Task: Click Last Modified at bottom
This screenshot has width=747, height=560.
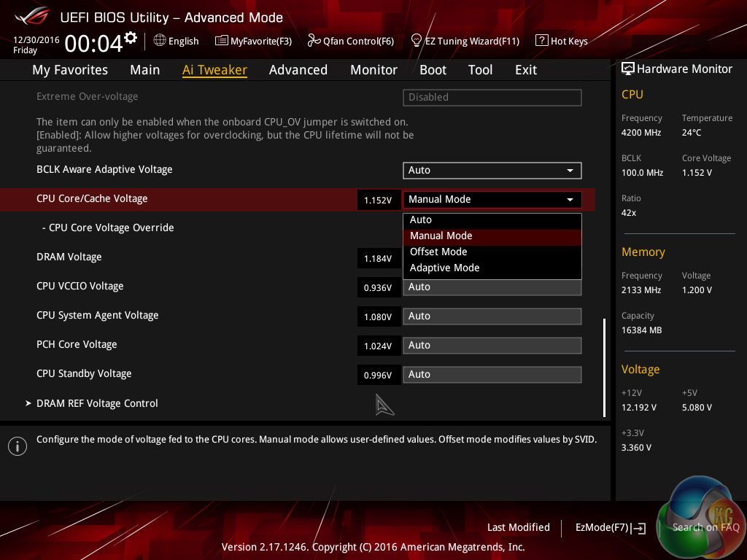Action: [518, 527]
